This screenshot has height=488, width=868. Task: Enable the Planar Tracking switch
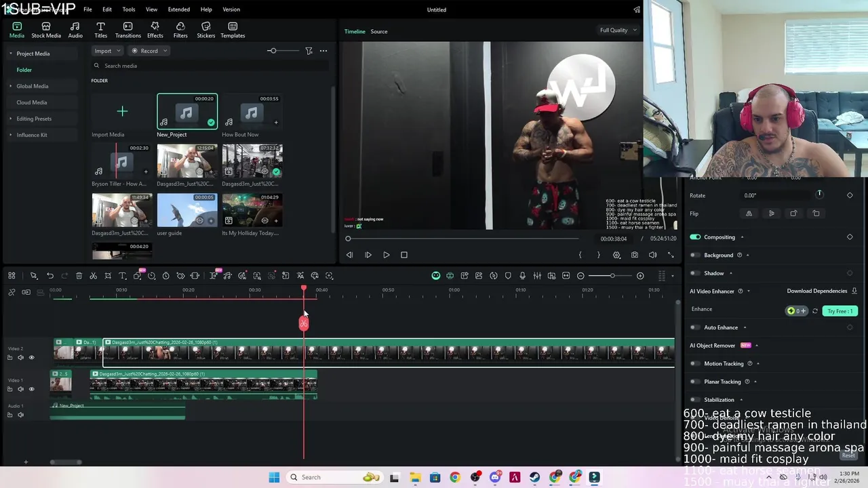pos(695,382)
